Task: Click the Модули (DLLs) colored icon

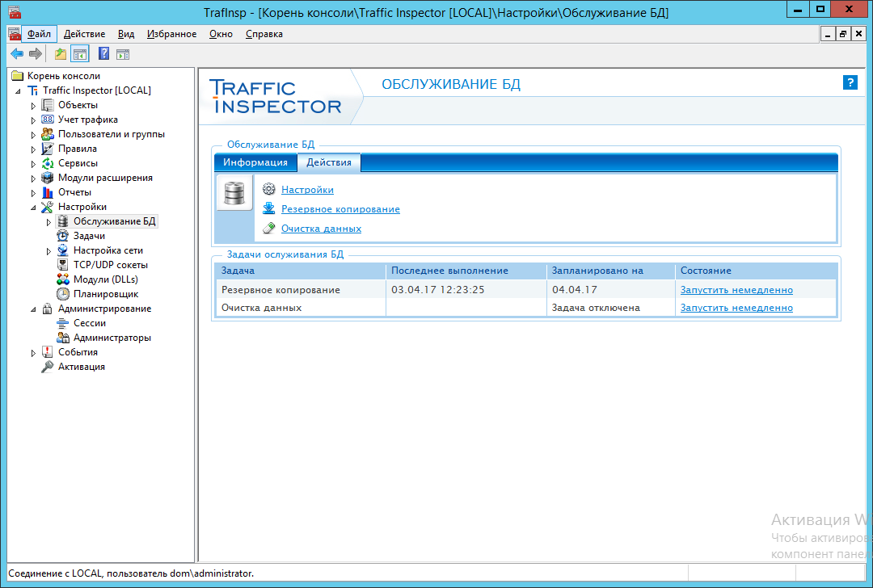Action: [63, 279]
